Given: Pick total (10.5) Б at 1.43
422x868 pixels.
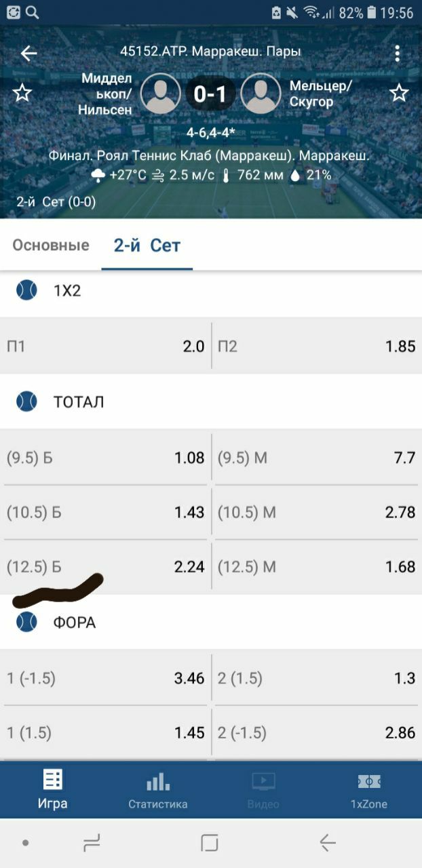Looking at the screenshot, I should coord(106,512).
